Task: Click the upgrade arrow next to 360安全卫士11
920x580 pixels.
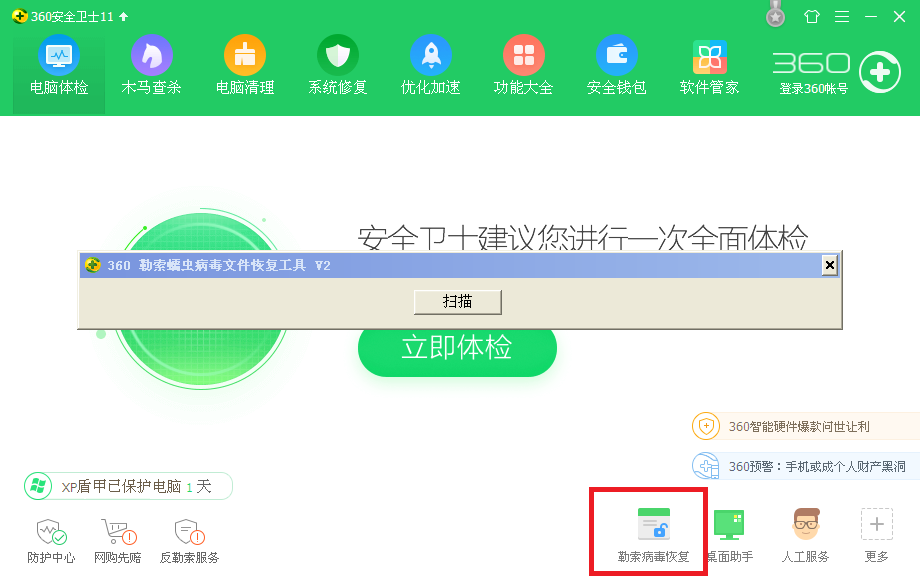Action: click(123, 16)
